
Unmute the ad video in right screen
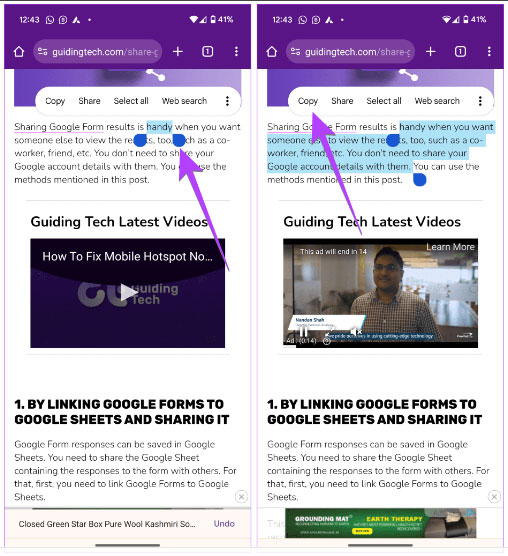click(356, 332)
